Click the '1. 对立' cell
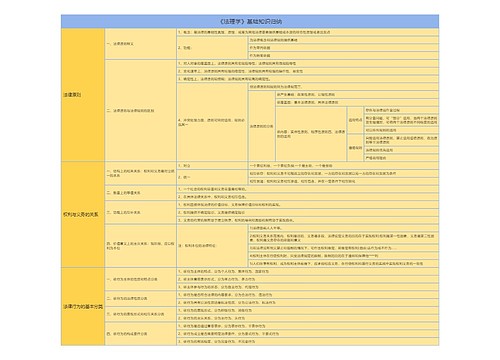500x360 pixels. tap(212, 166)
